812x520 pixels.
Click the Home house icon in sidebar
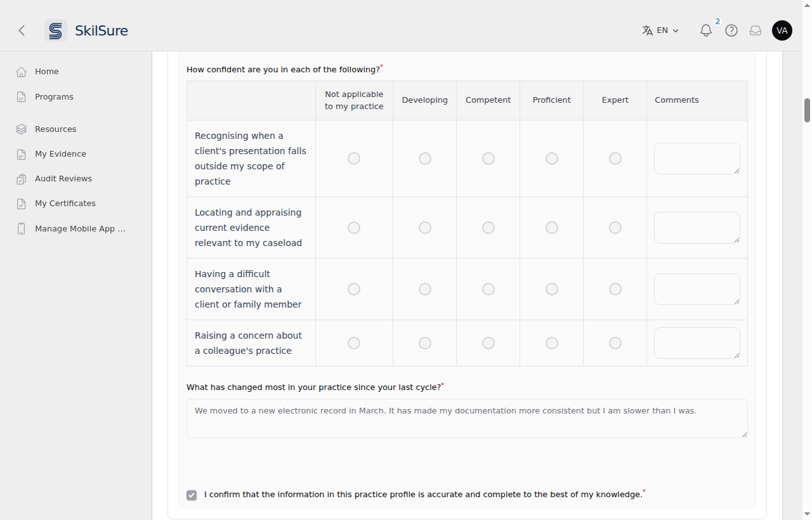point(22,72)
